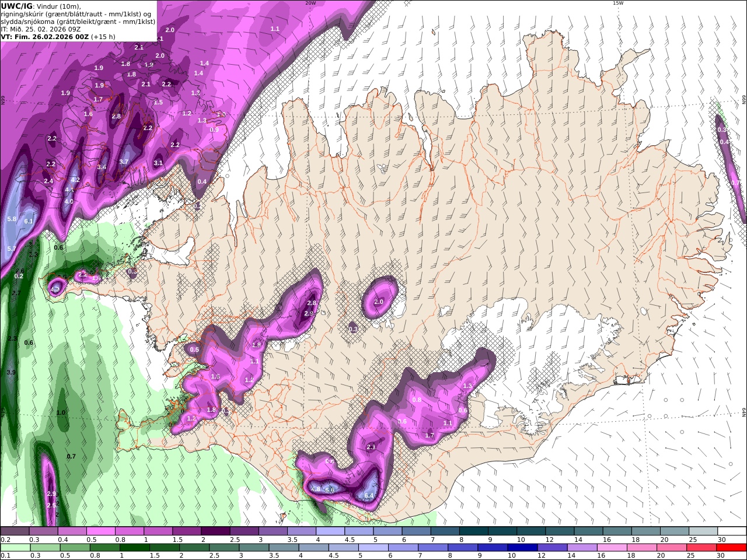This screenshot has height=560, width=747.
Task: Click the 0.7 rainfall value
Action: click(x=71, y=456)
